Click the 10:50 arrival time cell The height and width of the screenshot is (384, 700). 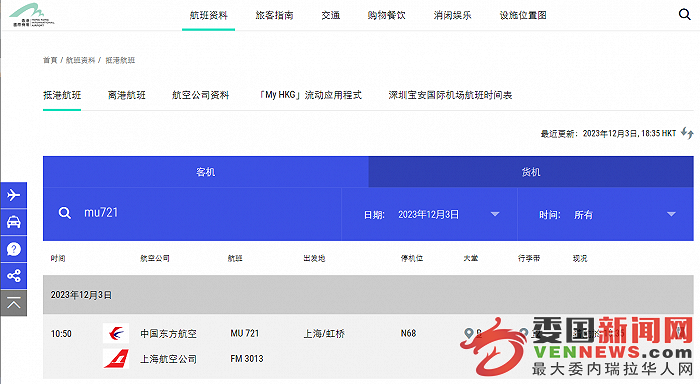(61, 334)
